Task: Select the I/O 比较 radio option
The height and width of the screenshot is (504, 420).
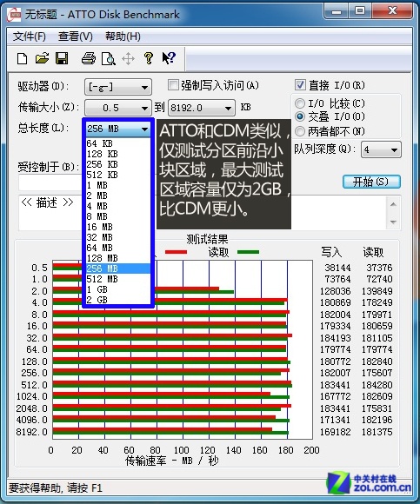Action: click(300, 103)
